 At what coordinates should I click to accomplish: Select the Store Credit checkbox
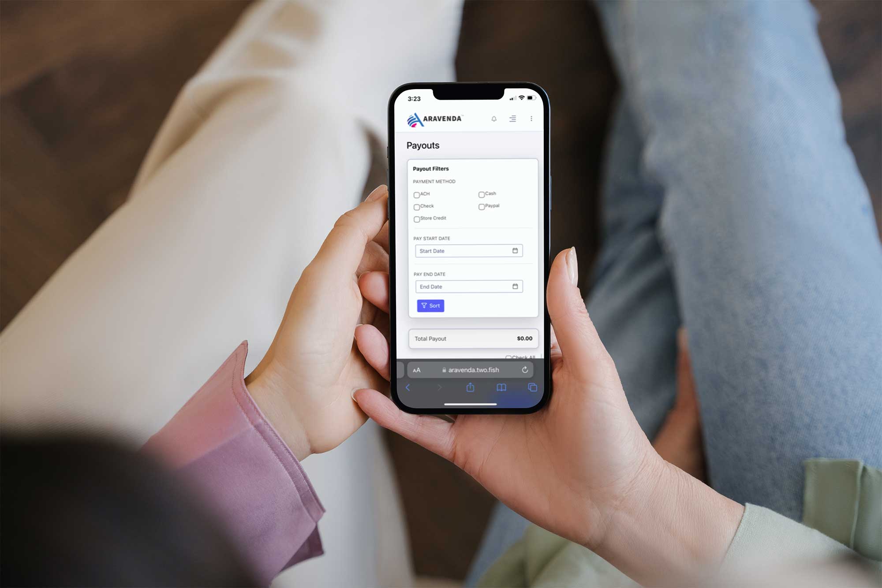(415, 219)
